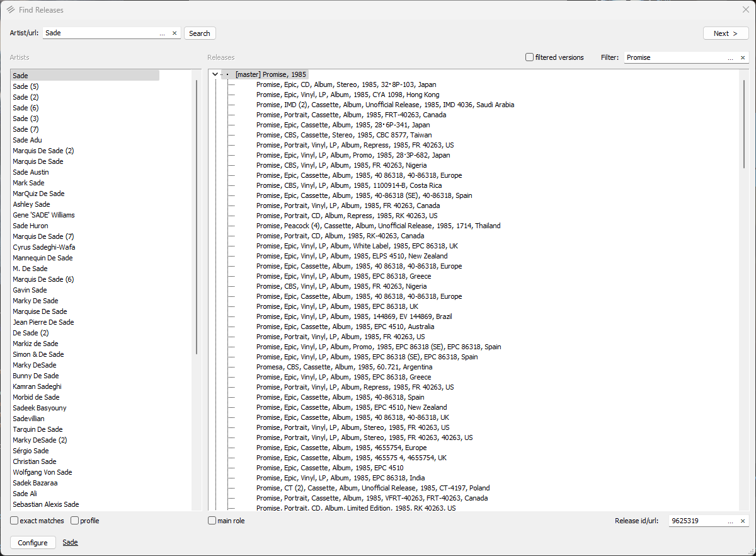
Task: Clear the Release id/url field x icon
Action: coord(743,521)
